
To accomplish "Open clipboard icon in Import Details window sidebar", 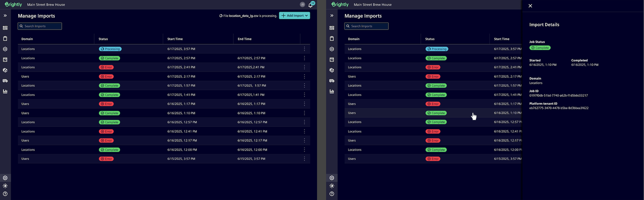I will pyautogui.click(x=332, y=39).
